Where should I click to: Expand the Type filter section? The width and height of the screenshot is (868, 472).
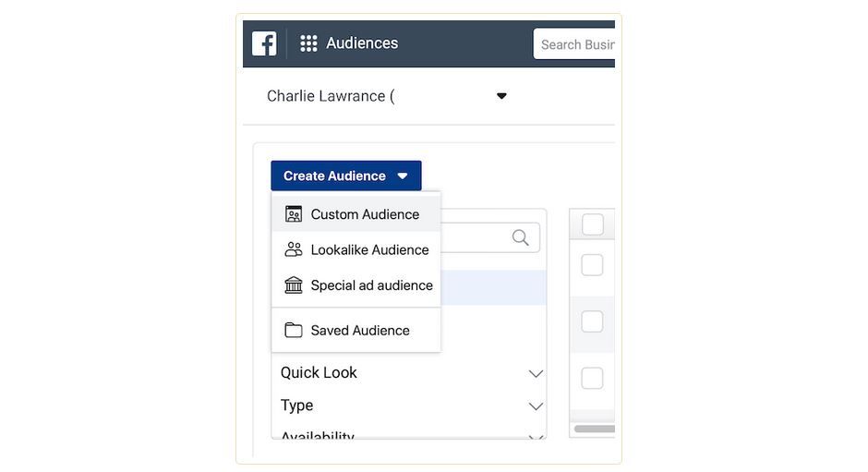(x=536, y=406)
